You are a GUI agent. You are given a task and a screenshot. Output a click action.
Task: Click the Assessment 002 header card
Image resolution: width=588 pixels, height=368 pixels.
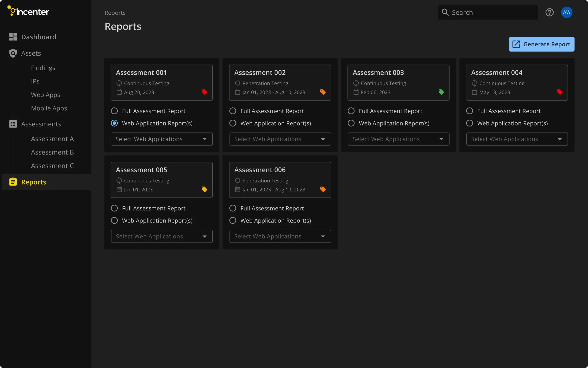(280, 82)
